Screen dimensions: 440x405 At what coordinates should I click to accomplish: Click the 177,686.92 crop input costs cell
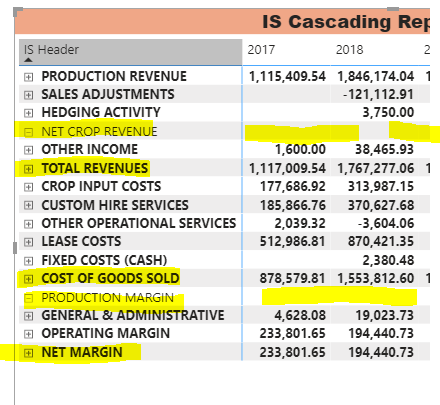pyautogui.click(x=293, y=187)
